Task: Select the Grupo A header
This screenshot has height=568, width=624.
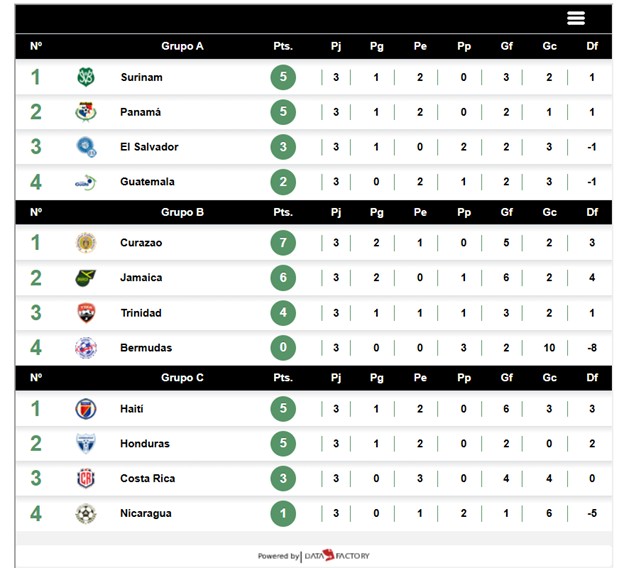Action: [x=182, y=46]
